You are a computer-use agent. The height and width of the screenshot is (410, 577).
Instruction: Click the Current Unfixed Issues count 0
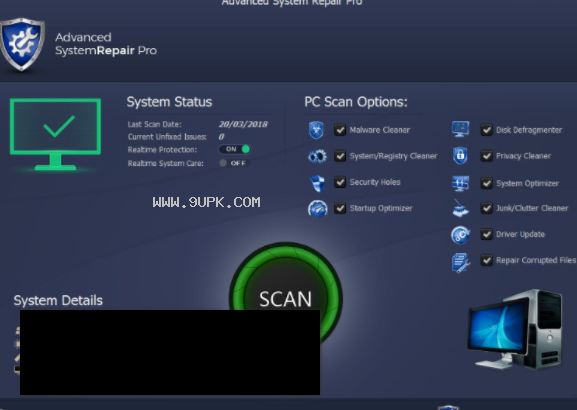pos(221,137)
